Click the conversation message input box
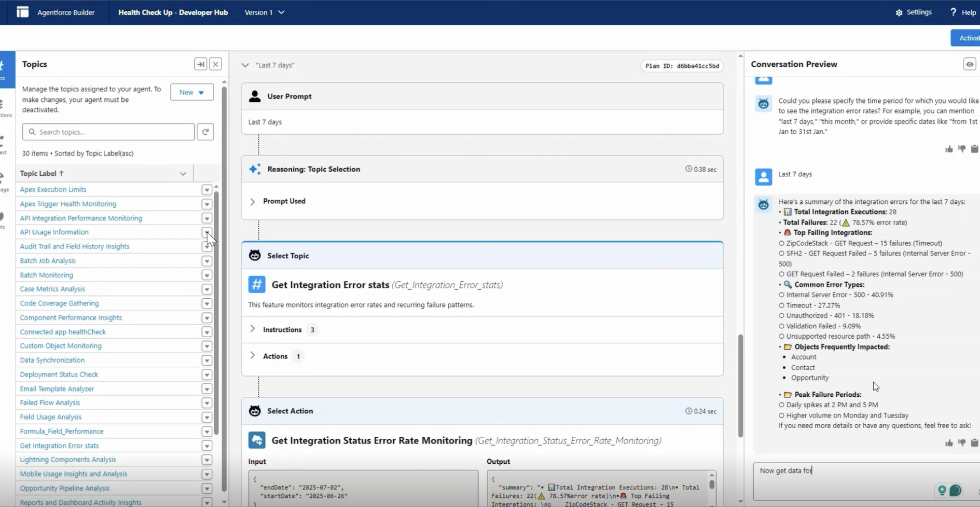The image size is (980, 507). (x=866, y=482)
